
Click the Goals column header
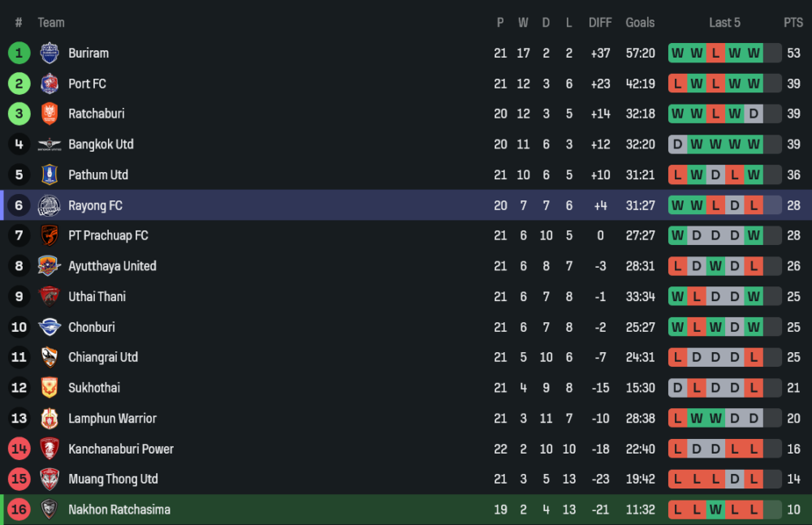coord(640,23)
